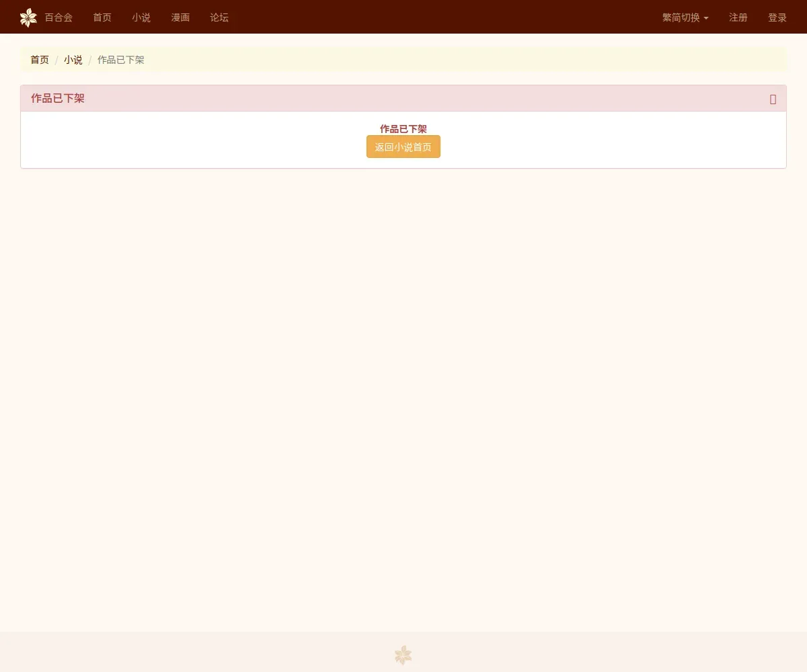Open the 百合会 brand link

[x=59, y=17]
